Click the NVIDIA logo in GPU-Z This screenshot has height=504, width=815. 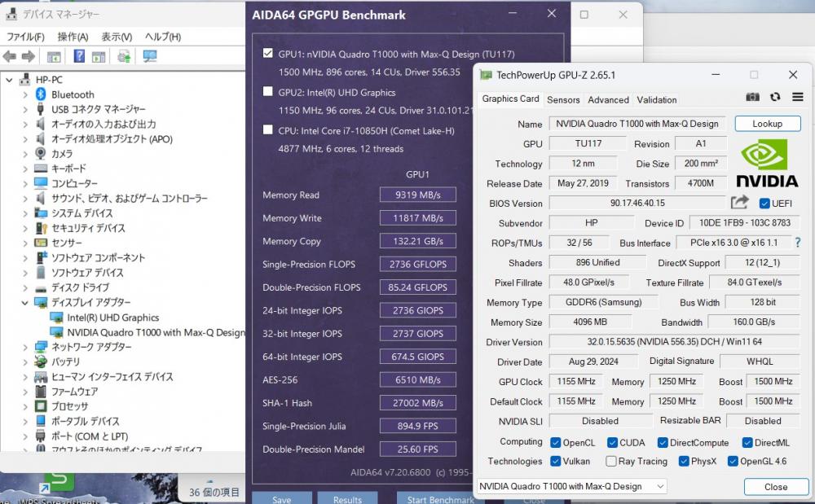[x=767, y=164]
